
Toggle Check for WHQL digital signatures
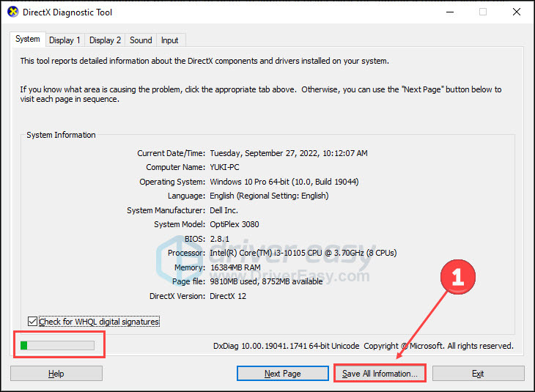click(x=94, y=322)
